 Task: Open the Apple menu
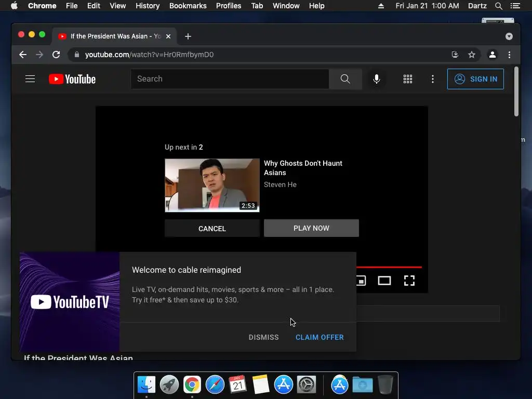pos(14,6)
